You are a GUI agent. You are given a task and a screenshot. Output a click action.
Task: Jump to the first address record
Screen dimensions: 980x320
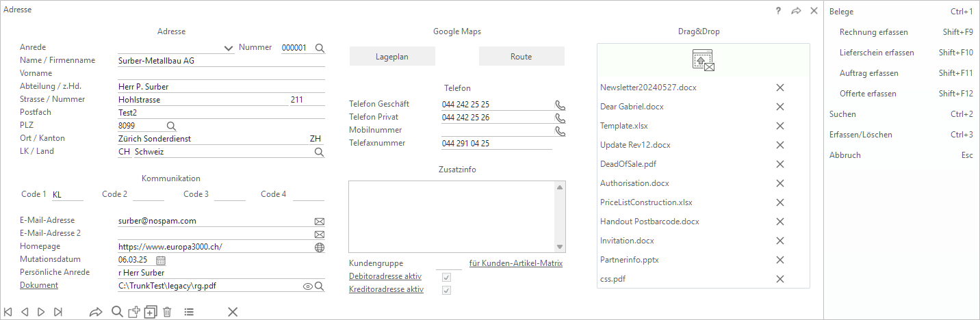[x=8, y=312]
